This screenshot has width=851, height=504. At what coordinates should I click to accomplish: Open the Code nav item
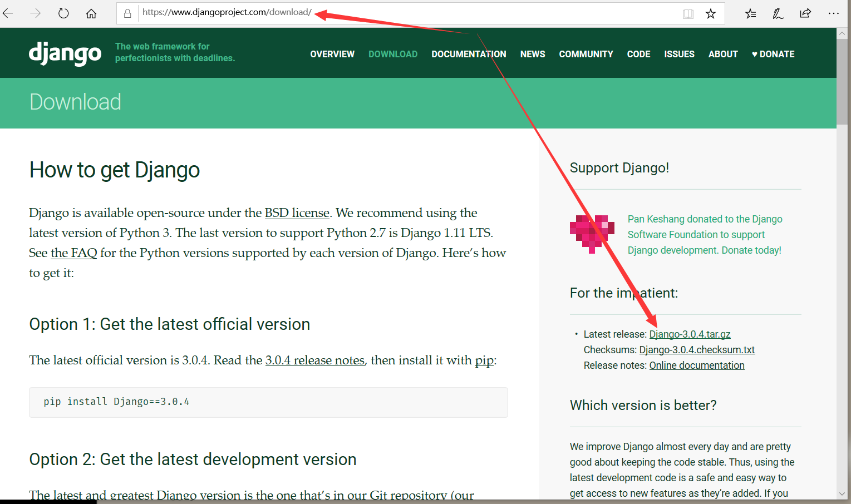click(x=638, y=54)
